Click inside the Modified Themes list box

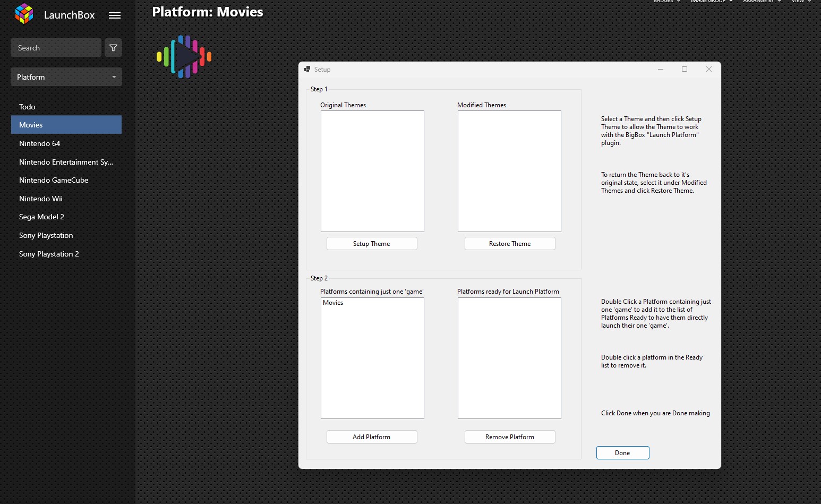click(509, 171)
